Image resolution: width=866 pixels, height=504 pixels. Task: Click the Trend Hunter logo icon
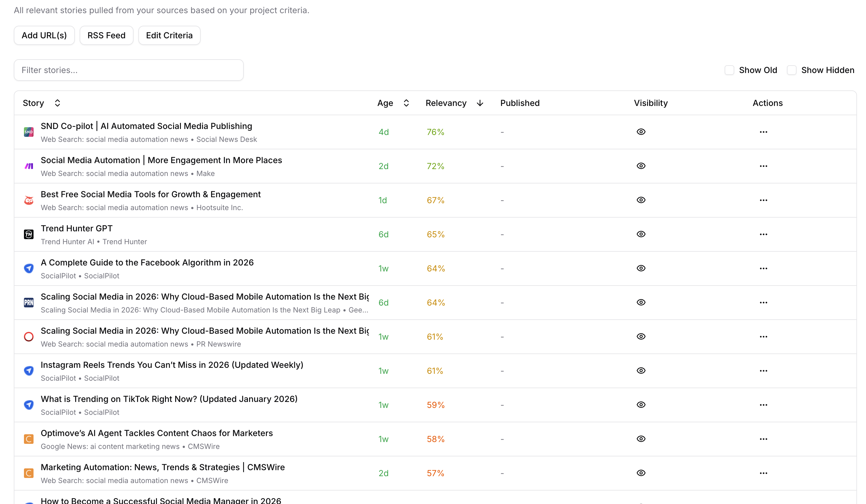(x=29, y=234)
